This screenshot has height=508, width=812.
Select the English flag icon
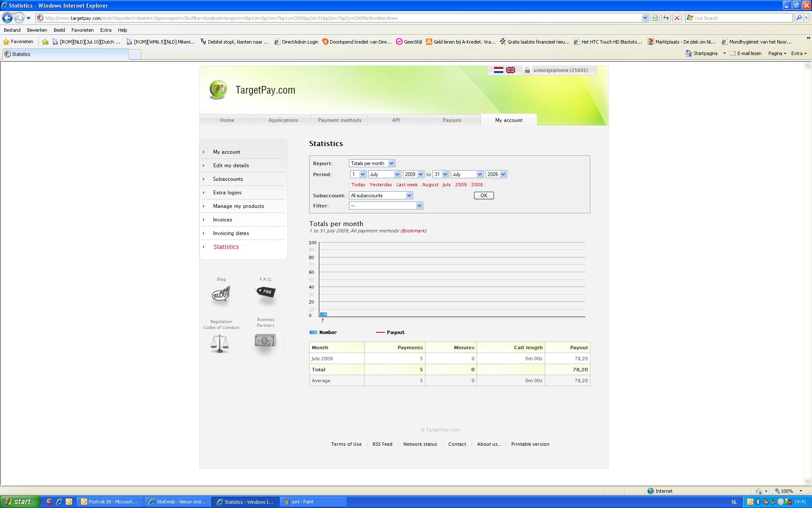point(510,70)
